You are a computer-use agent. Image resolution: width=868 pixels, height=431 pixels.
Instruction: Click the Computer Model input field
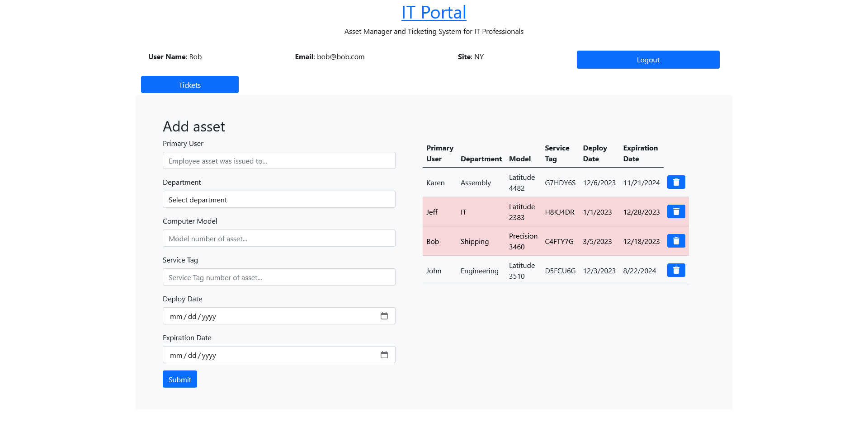tap(278, 238)
